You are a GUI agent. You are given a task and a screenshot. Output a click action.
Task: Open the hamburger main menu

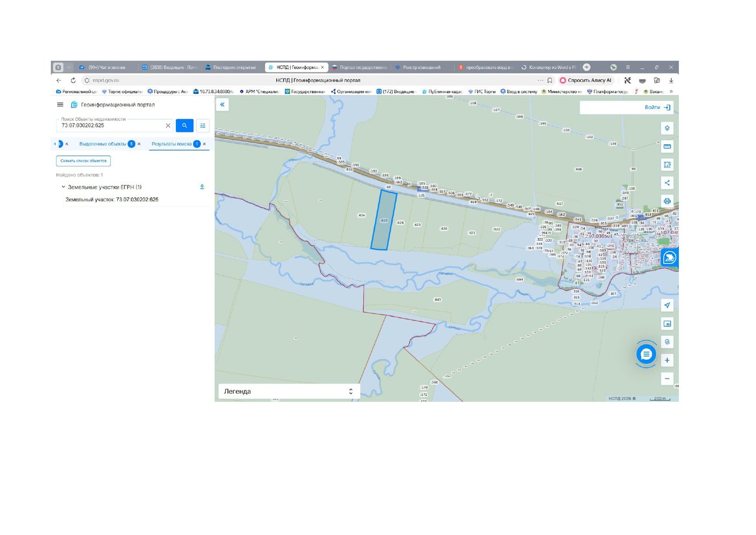click(60, 105)
